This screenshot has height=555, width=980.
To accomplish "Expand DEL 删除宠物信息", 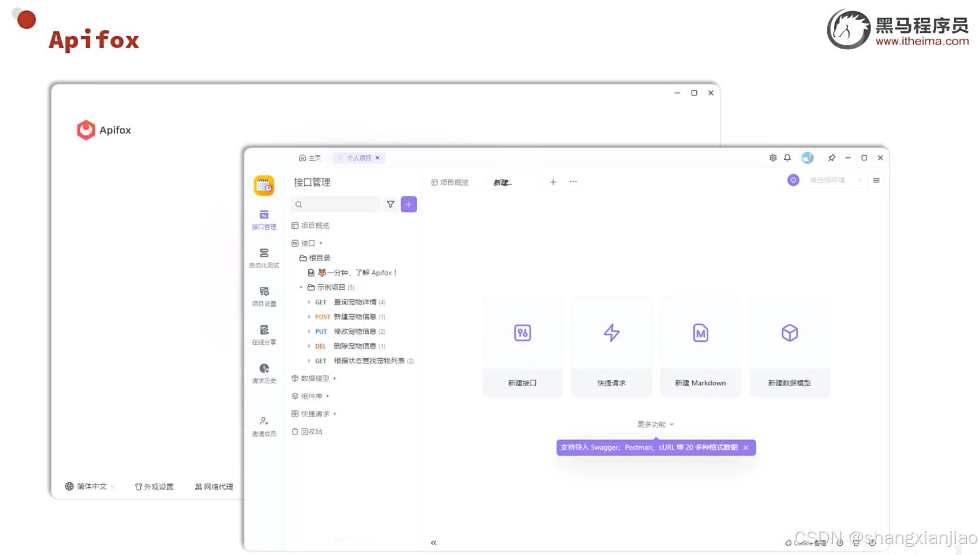I will tap(309, 346).
